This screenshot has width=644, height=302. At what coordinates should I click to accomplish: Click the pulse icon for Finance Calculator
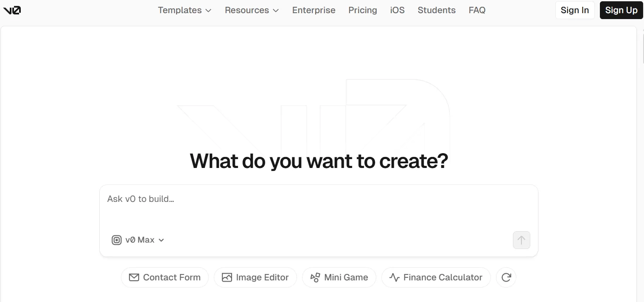click(x=395, y=277)
